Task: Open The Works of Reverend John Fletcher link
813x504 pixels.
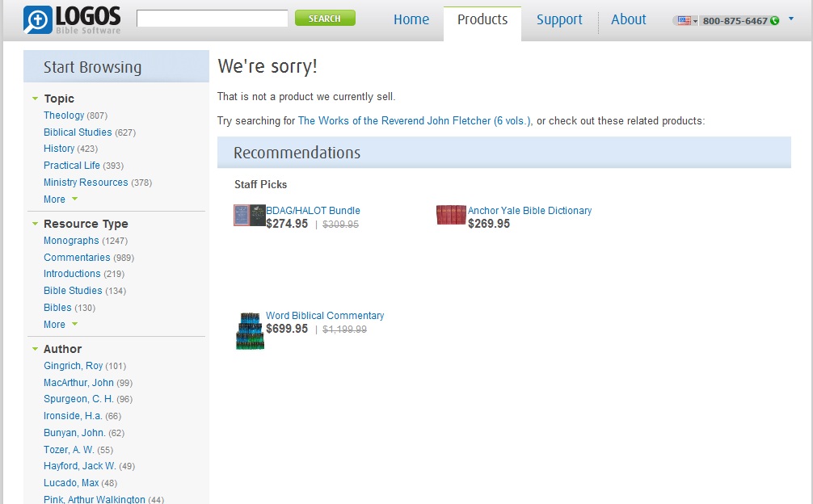Action: (x=415, y=120)
